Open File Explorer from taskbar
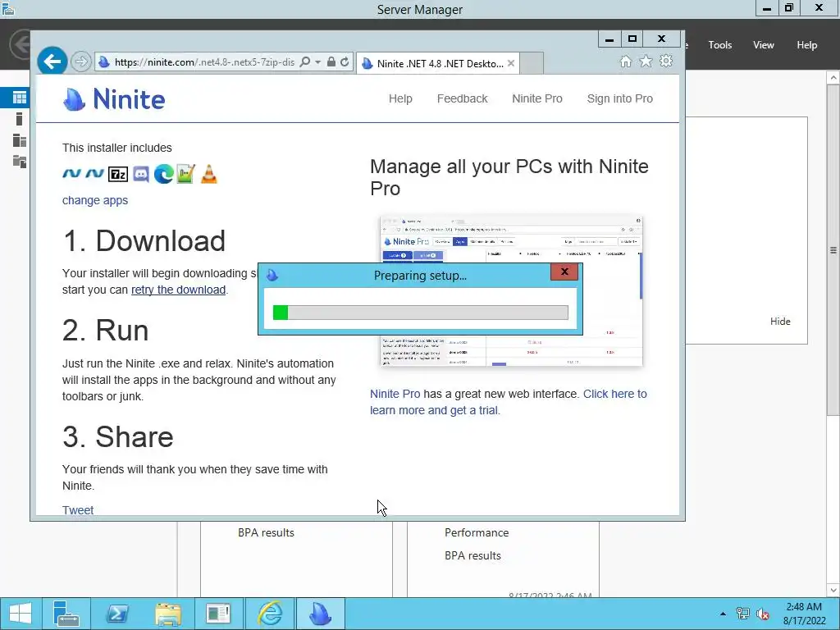The image size is (840, 630). coord(167,614)
